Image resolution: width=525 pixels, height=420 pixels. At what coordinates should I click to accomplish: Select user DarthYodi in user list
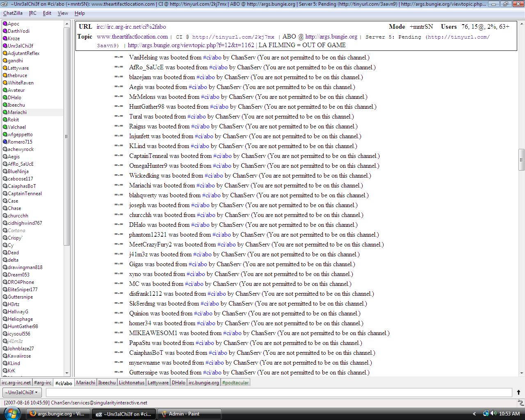coord(18,31)
